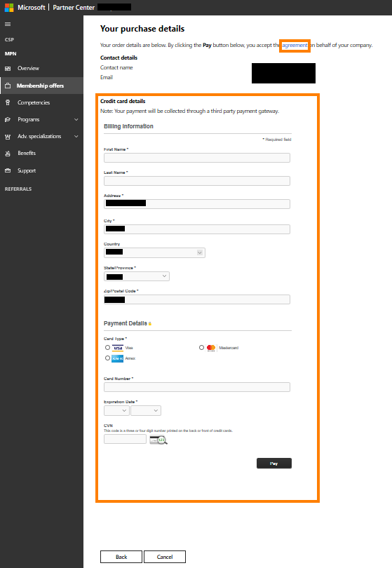The width and height of the screenshot is (392, 568).
Task: Select Visa card type
Action: click(x=107, y=347)
